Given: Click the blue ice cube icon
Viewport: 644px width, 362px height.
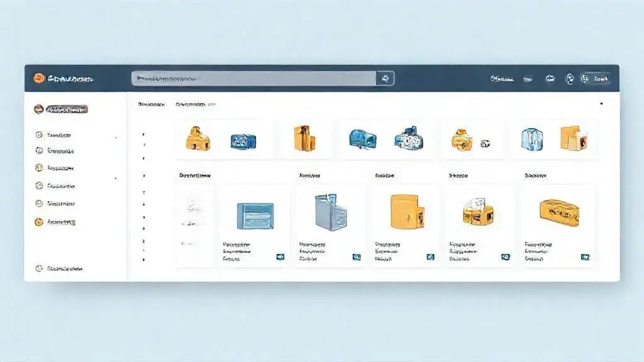Looking at the screenshot, I should click(531, 139).
